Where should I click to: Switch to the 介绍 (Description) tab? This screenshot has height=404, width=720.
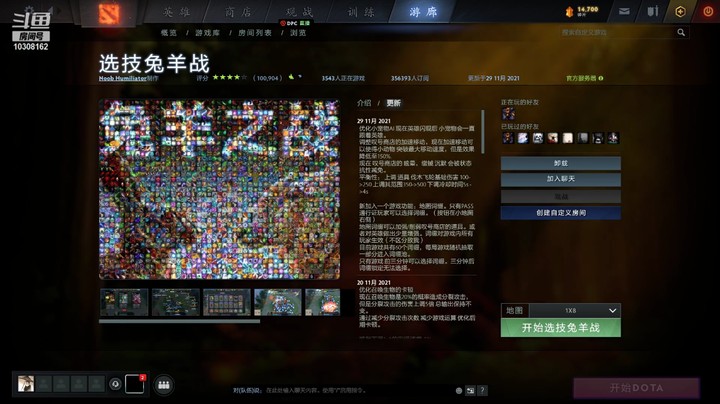[364, 103]
